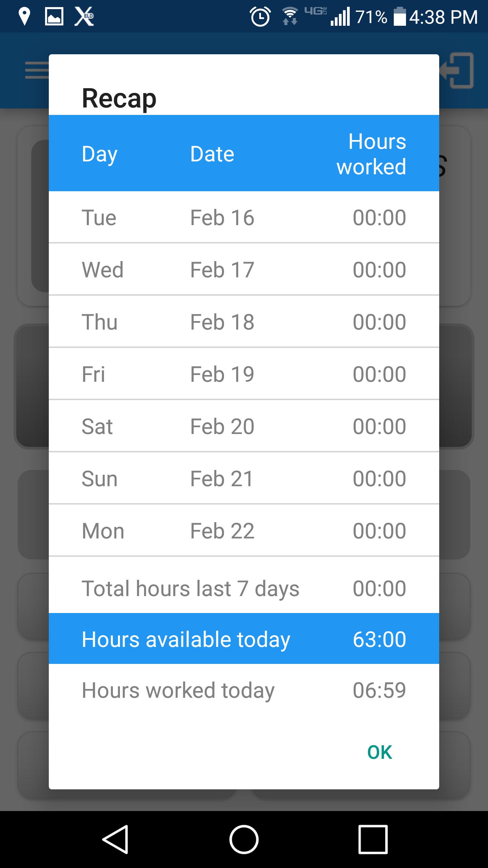This screenshot has width=488, height=868.
Task: Tap the image notification icon
Action: pyautogui.click(x=54, y=17)
